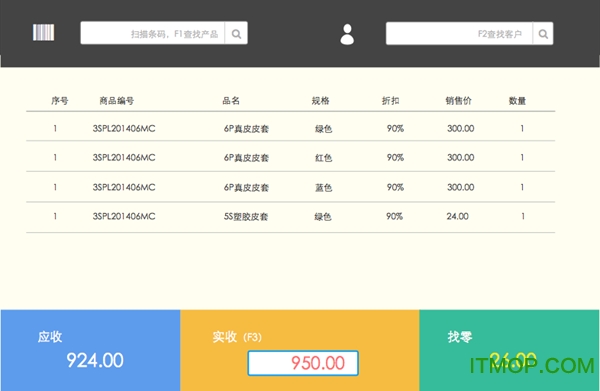The height and width of the screenshot is (391, 600).
Task: Click the 折扣 column header
Action: [x=391, y=101]
